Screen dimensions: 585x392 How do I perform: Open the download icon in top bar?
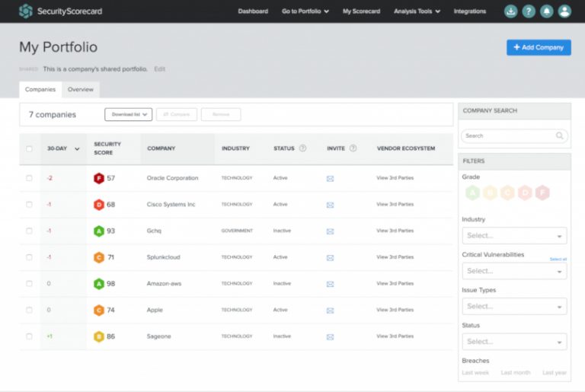pyautogui.click(x=510, y=11)
